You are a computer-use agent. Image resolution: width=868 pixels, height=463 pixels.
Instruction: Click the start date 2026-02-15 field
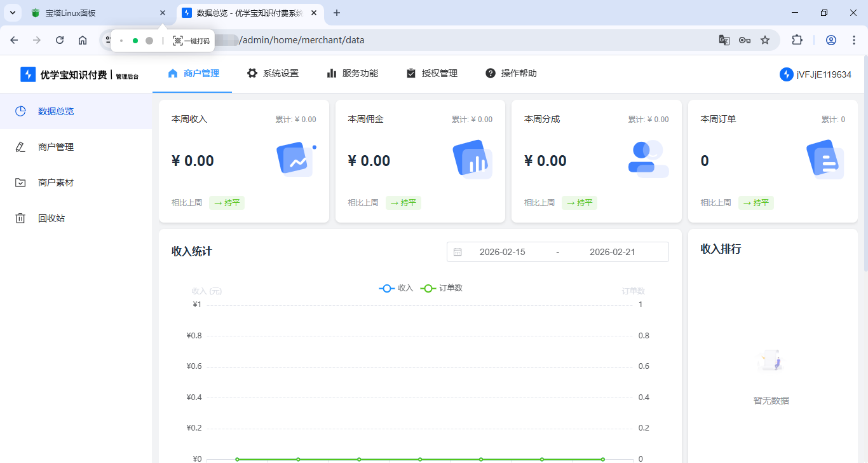502,252
